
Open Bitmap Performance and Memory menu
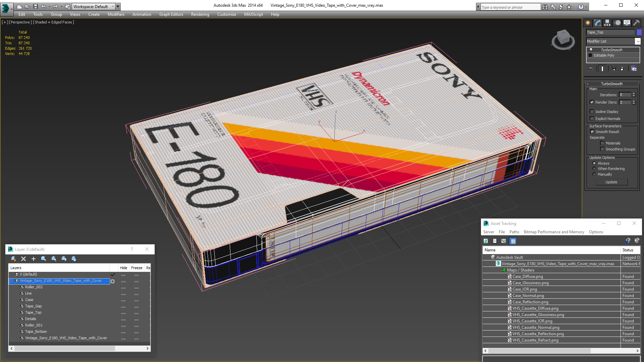pos(554,232)
